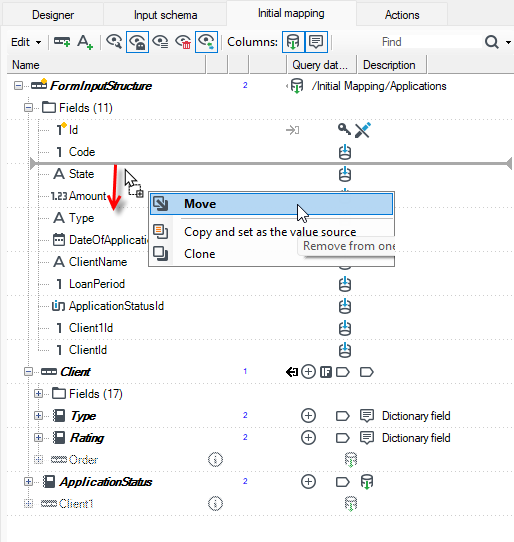514x542 pixels.
Task: Select the Initial mapping tab
Action: [x=291, y=13]
